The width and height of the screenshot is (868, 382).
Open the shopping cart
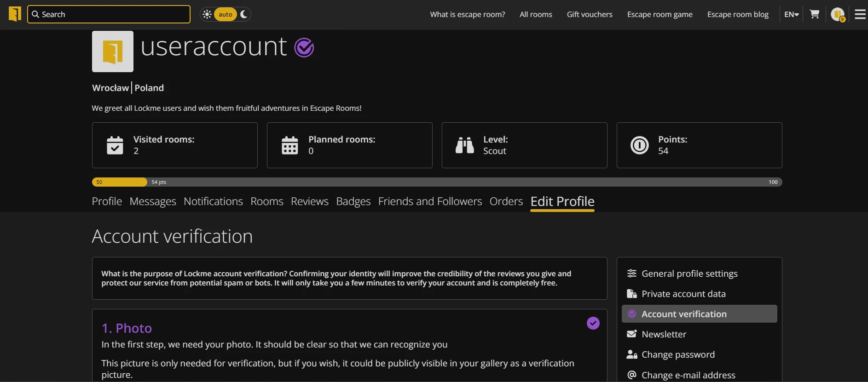[814, 14]
